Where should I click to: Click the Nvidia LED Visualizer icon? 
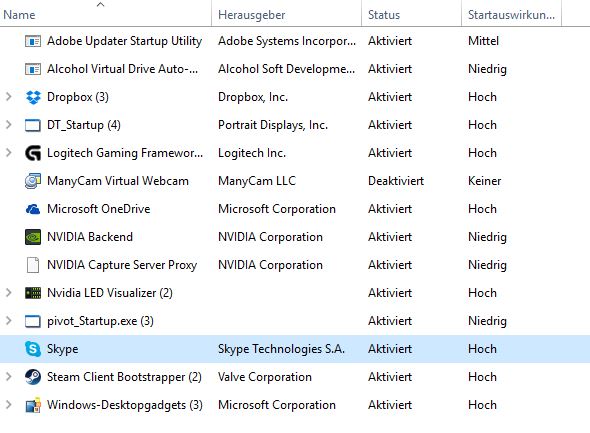click(33, 293)
